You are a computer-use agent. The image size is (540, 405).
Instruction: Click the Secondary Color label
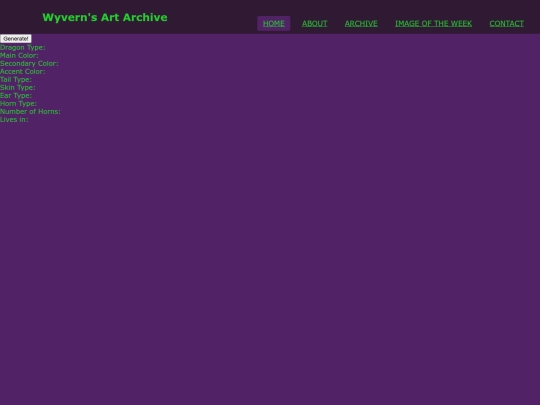pos(29,63)
